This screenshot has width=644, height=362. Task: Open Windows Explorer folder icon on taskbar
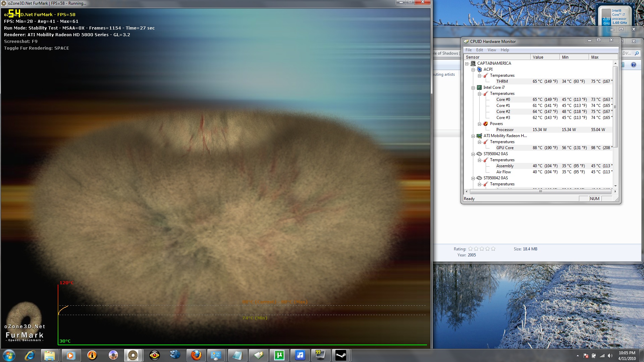tap(50, 355)
